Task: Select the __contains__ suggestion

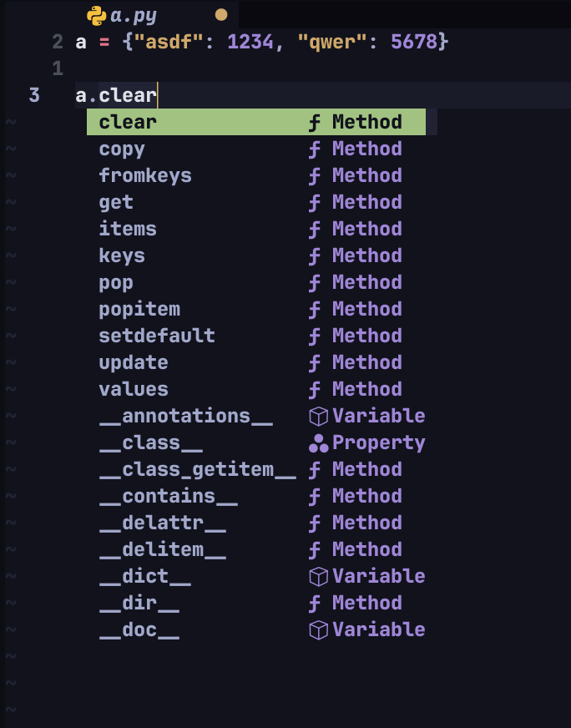Action: [256, 496]
